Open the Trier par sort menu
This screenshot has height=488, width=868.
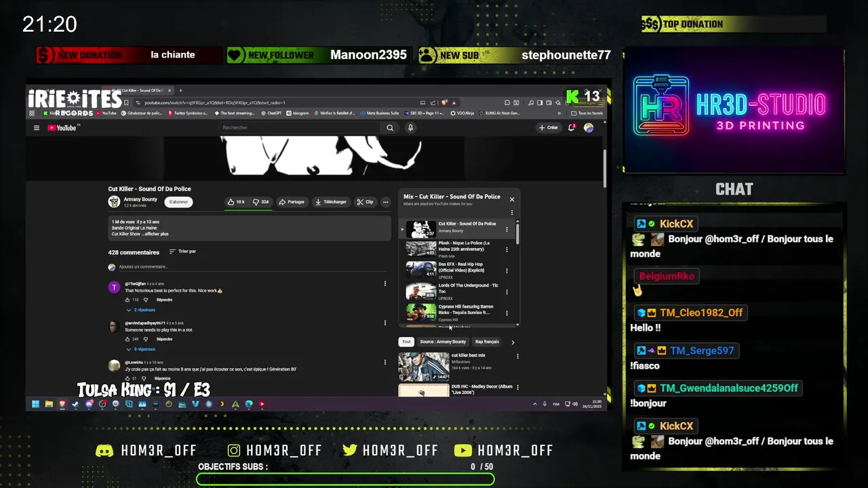[x=182, y=251]
